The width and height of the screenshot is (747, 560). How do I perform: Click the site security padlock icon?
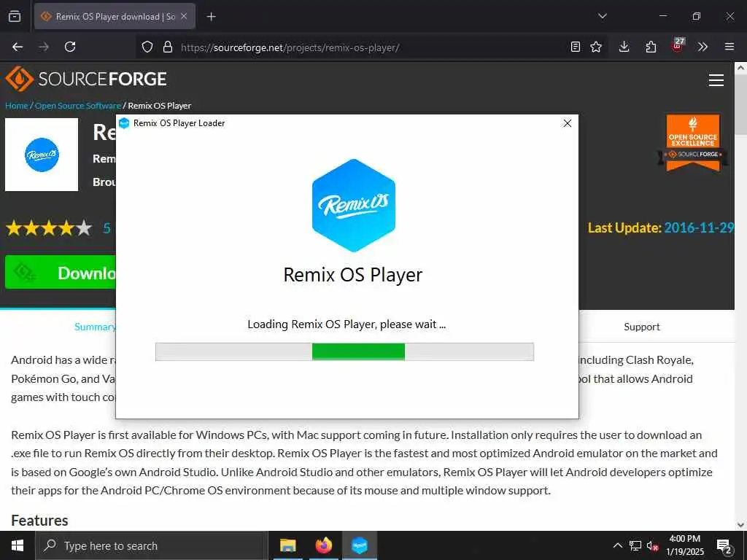click(x=168, y=47)
